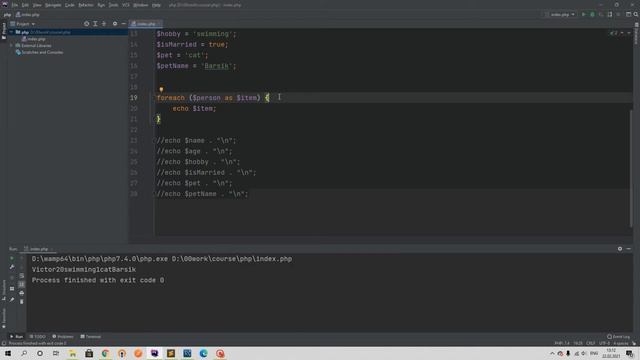Collapse the php project root folder
This screenshot has height=360, width=640.
[x=12, y=32]
